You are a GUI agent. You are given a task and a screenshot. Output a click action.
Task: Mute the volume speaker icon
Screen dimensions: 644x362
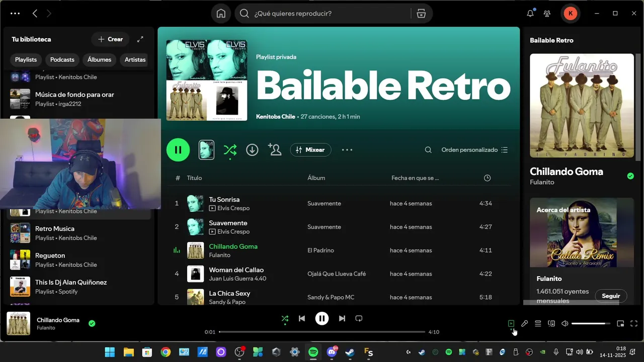coord(565,324)
